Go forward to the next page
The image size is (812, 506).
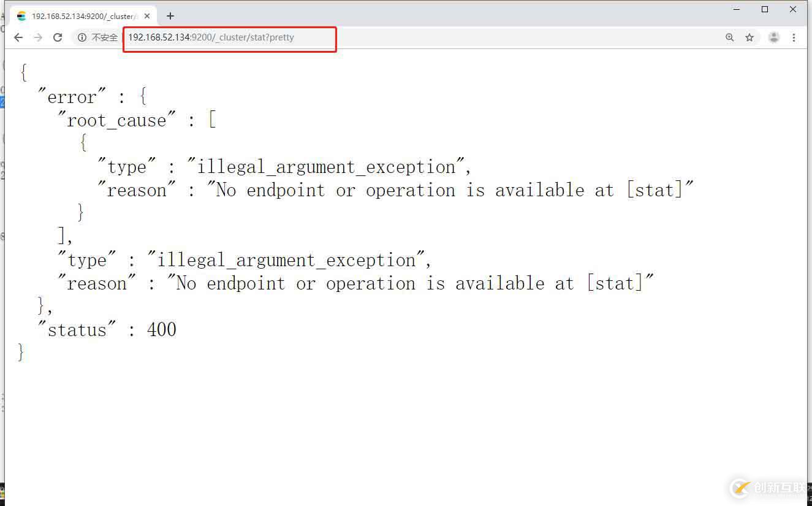click(38, 37)
